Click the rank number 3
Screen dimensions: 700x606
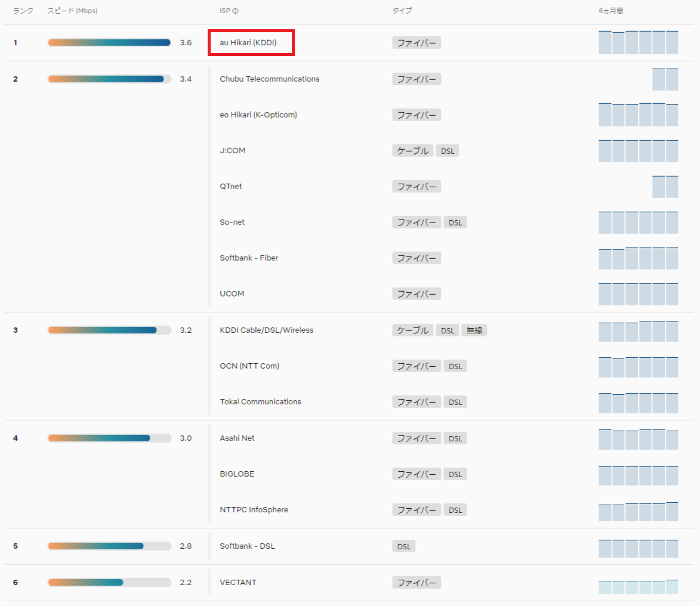pos(16,330)
